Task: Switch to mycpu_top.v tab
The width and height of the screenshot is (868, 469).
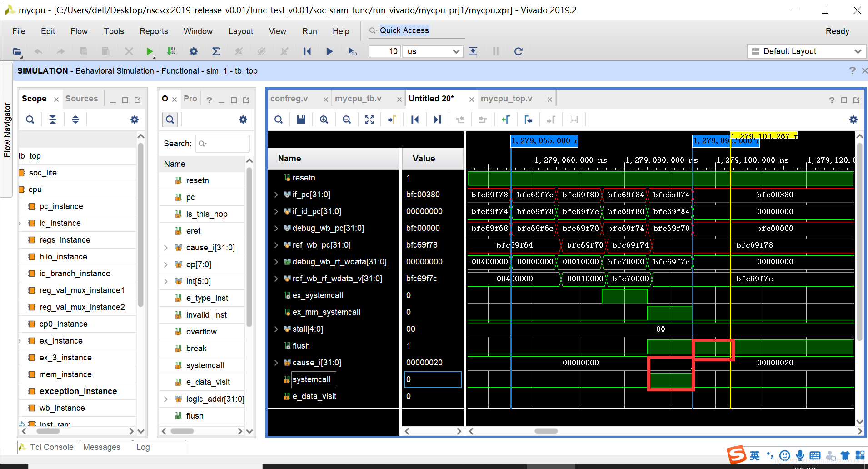Action: [506, 99]
